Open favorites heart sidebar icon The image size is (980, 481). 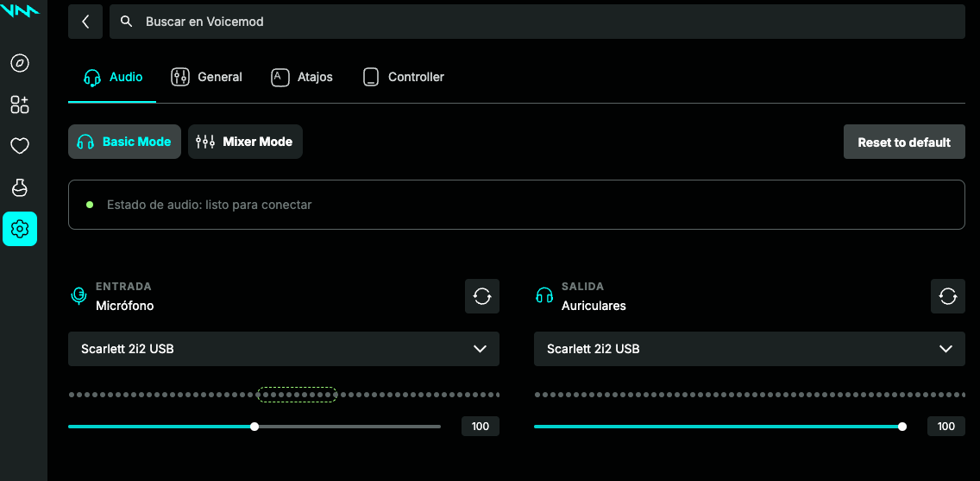[20, 146]
